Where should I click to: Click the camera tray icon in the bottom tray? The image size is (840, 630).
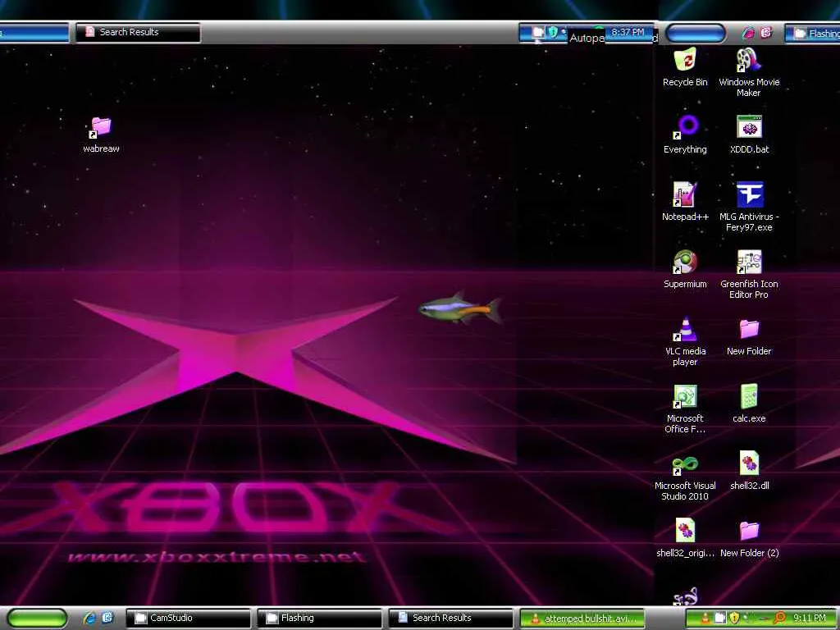pos(720,619)
